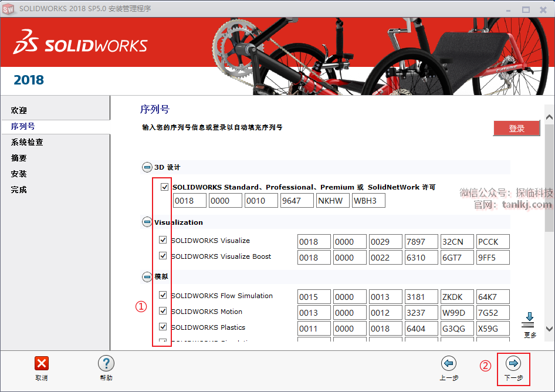Click Visualize Boost serial field 6GT7

[x=457, y=258]
